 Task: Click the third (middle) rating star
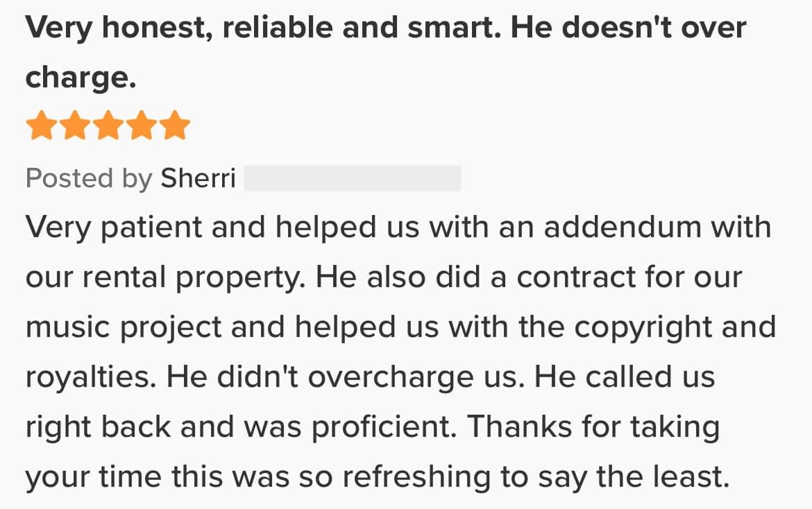click(108, 126)
